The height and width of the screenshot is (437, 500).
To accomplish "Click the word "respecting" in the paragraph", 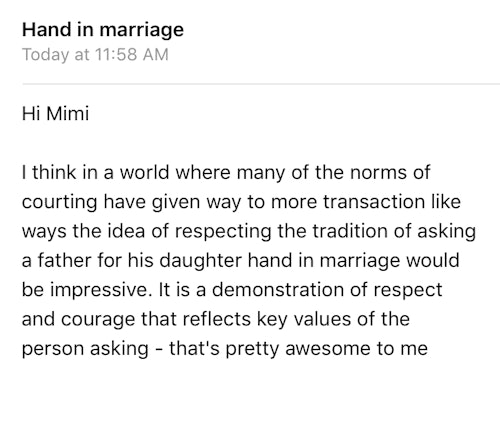I will (223, 232).
